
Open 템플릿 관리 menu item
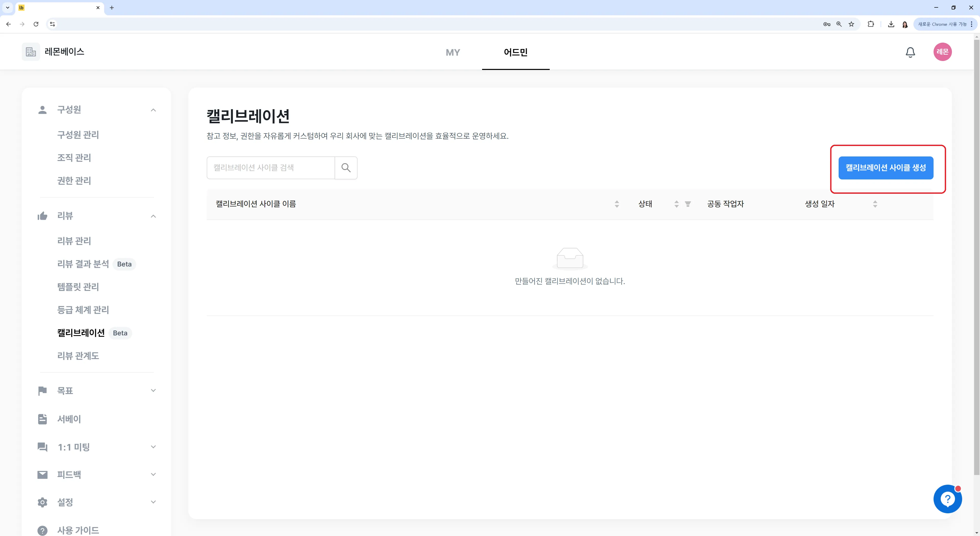(78, 287)
